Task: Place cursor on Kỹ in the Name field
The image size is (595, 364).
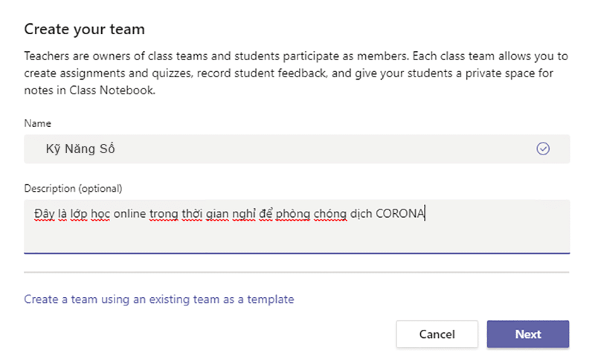Action: [x=53, y=149]
